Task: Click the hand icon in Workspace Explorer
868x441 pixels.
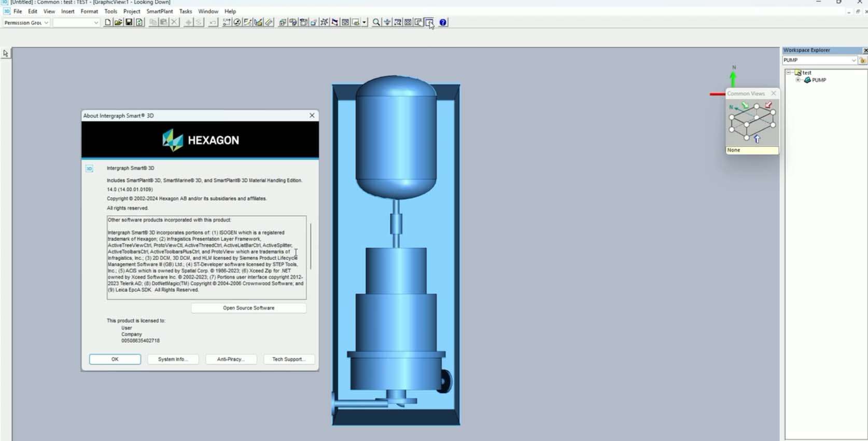Action: (863, 61)
